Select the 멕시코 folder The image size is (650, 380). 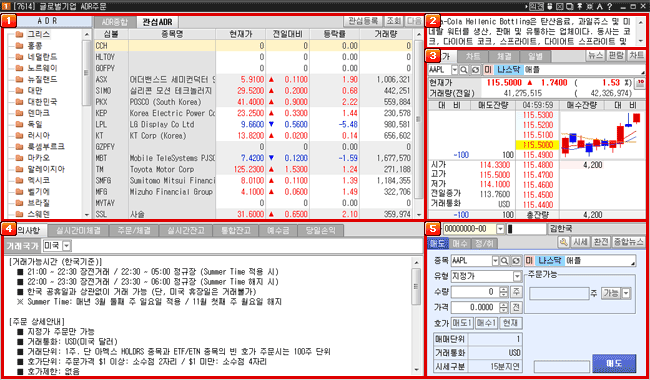coord(32,180)
